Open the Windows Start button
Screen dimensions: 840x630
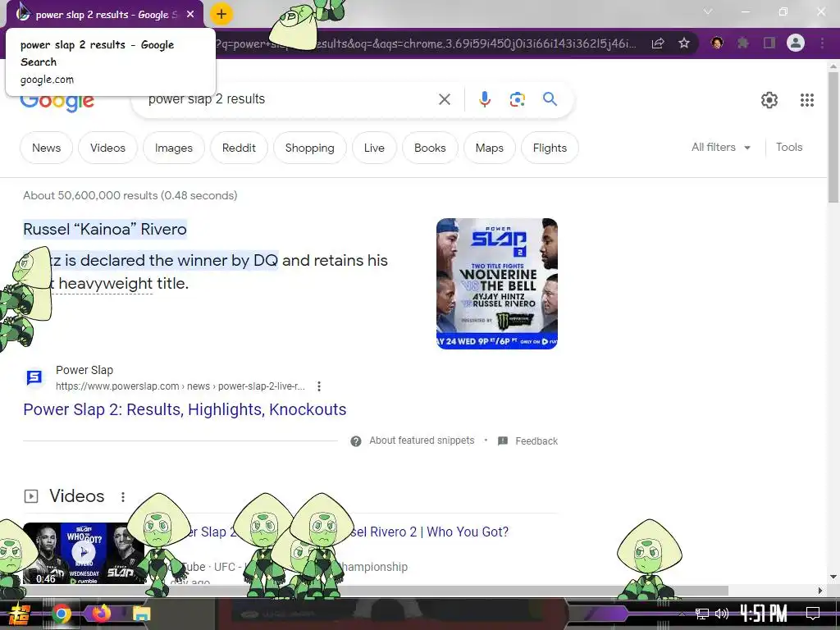pos(20,614)
